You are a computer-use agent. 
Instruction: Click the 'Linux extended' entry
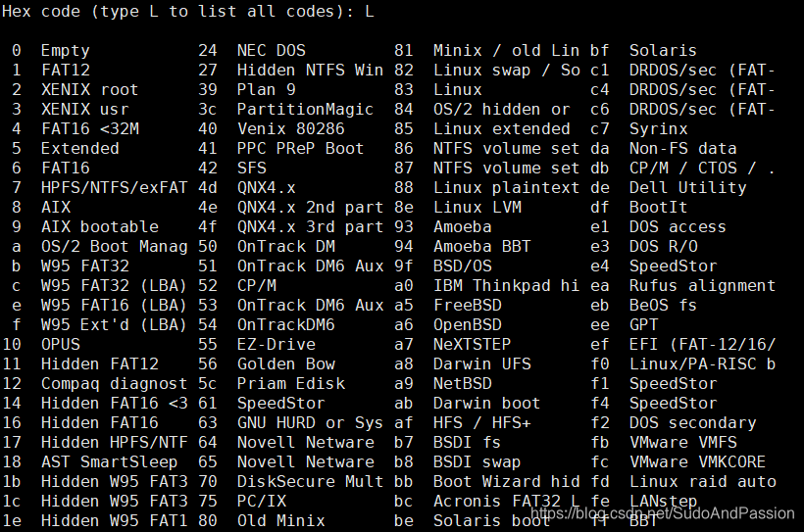(x=501, y=128)
